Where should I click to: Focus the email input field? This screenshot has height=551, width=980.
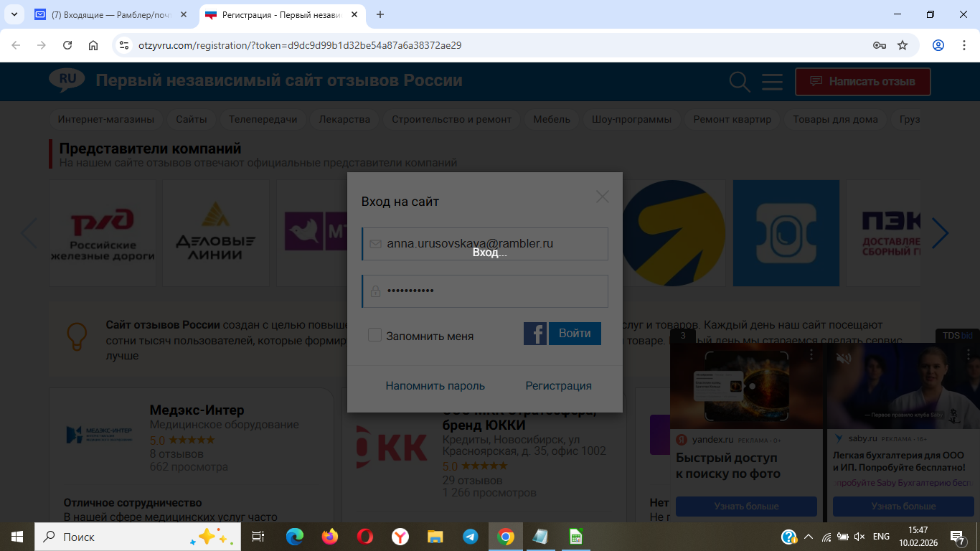(485, 244)
